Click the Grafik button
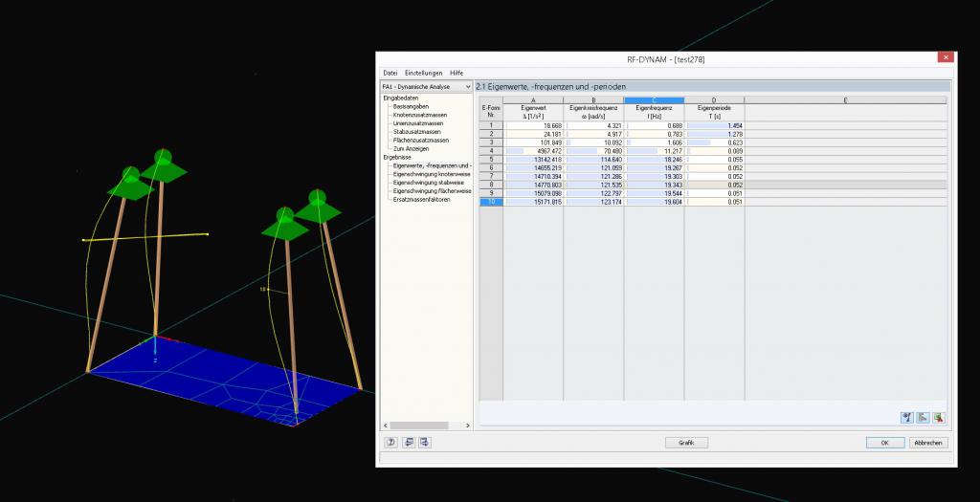The width and height of the screenshot is (980, 502). pos(686,443)
